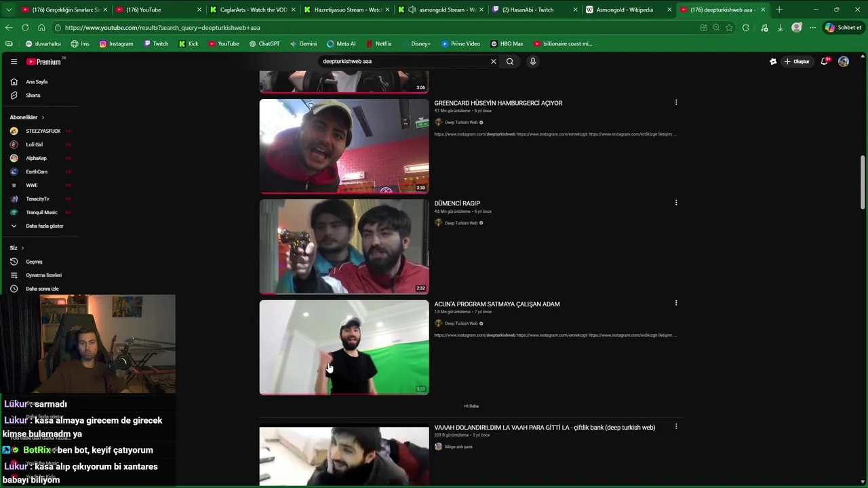Open Netflix bookmark in bookmarks bar

click(x=378, y=44)
